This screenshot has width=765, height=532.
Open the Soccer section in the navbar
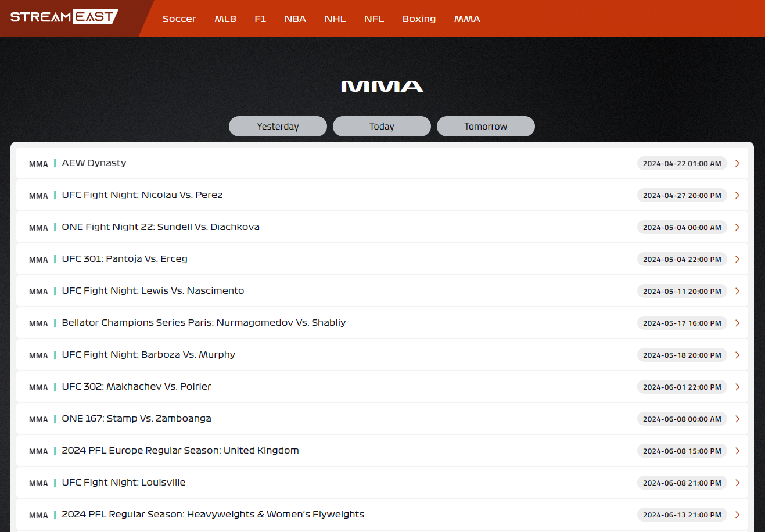click(x=179, y=19)
